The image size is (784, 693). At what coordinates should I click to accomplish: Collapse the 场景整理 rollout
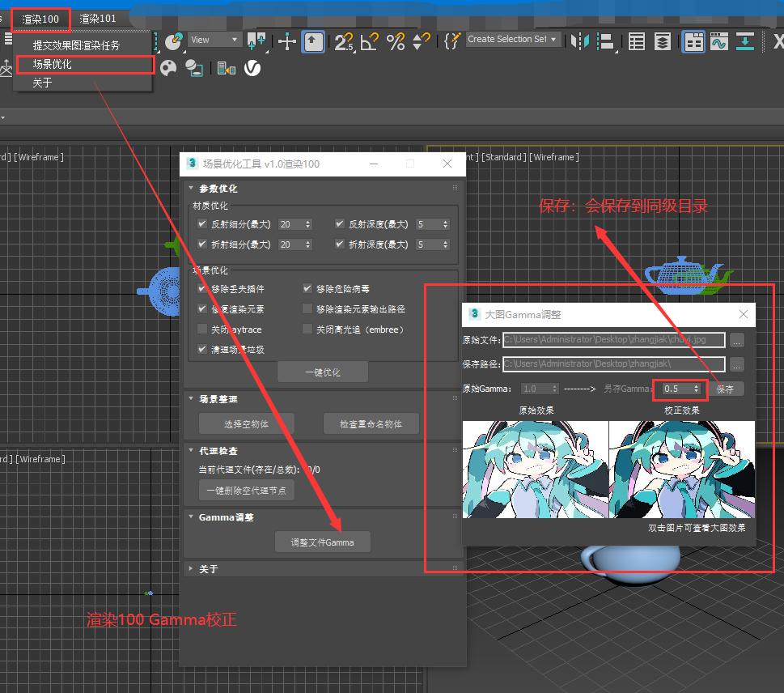click(191, 398)
